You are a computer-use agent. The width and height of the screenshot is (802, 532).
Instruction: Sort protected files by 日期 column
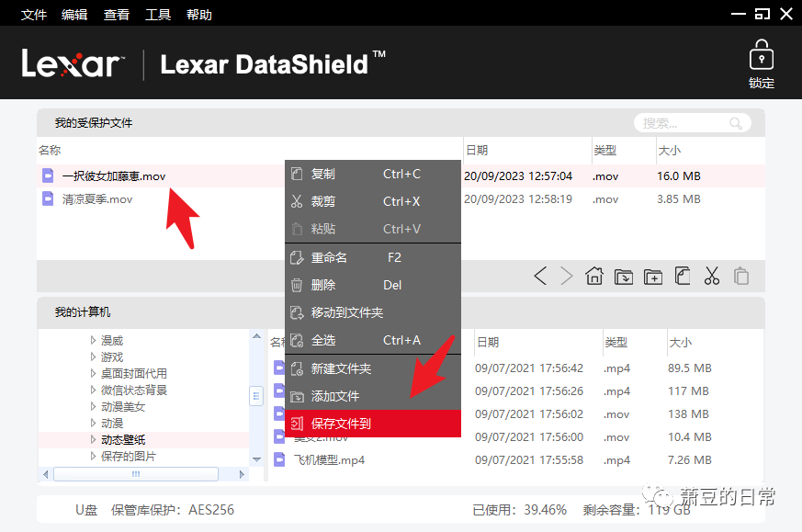click(x=477, y=151)
